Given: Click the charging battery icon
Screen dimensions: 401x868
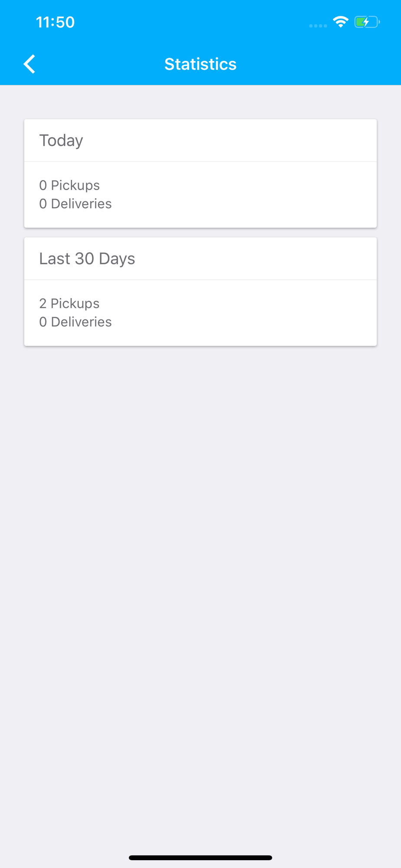Looking at the screenshot, I should 367,22.
